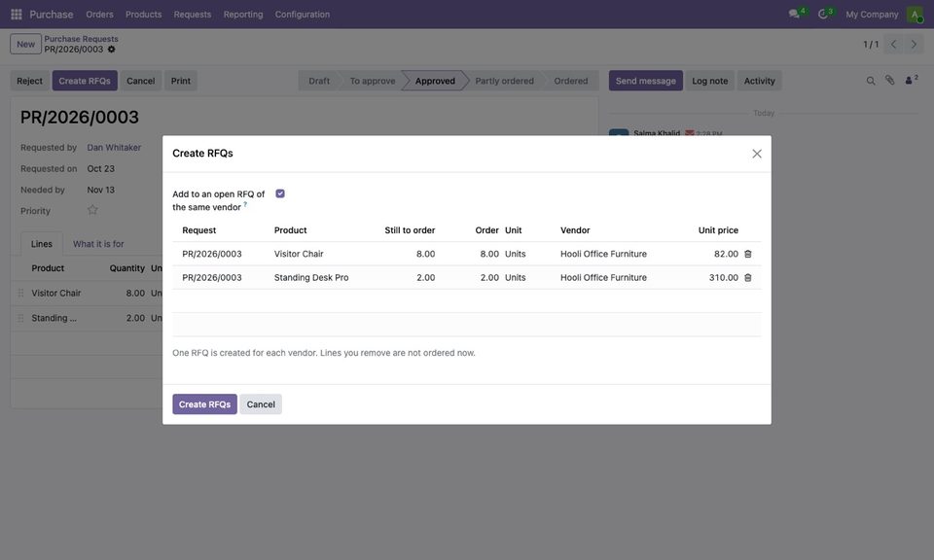934x560 pixels.
Task: Click the drag handle for Standing row
Action: 20,318
